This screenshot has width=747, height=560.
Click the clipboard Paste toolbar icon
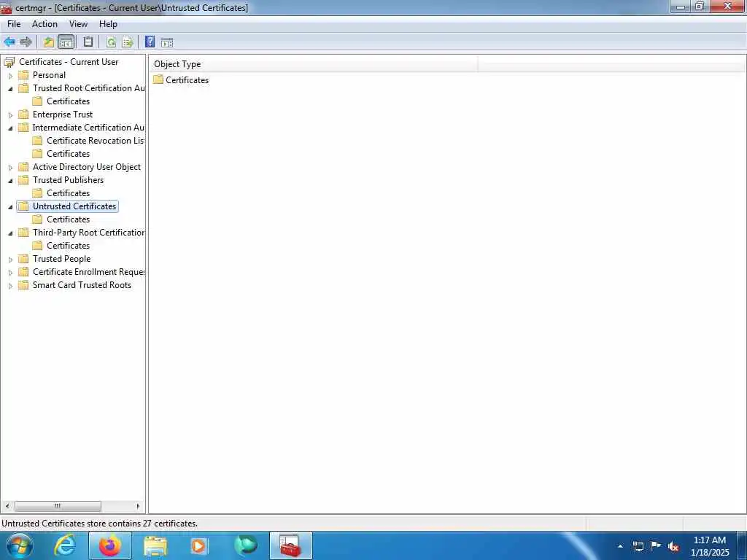88,42
